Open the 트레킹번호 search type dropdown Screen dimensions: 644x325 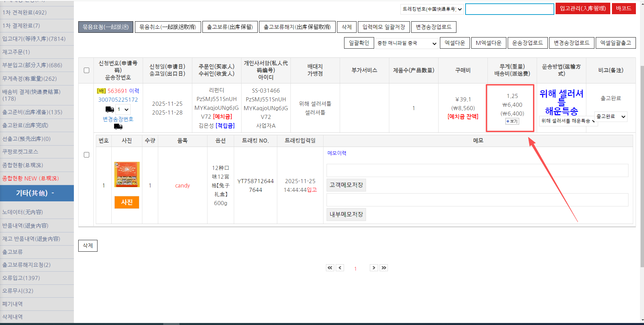tap(432, 9)
